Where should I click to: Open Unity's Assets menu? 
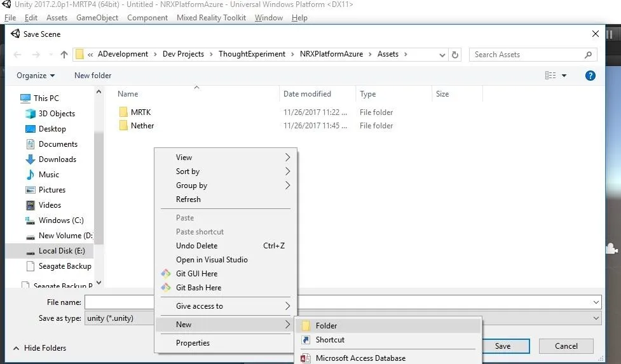[x=57, y=18]
